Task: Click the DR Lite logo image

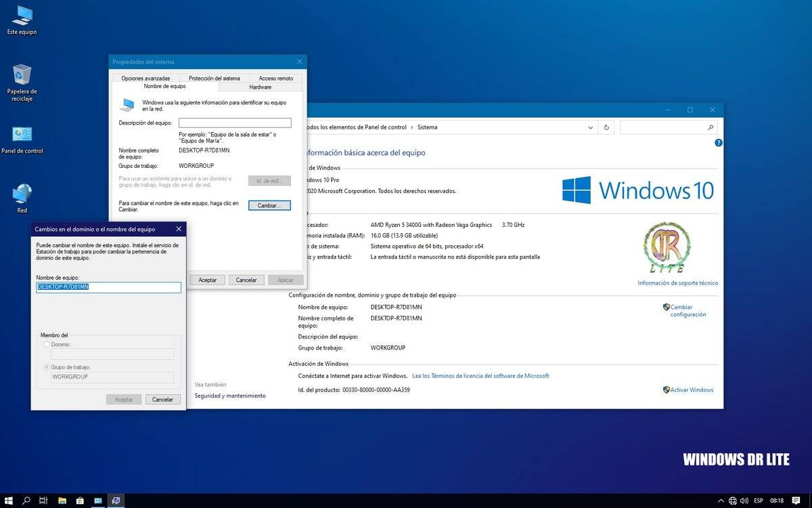Action: coord(667,247)
